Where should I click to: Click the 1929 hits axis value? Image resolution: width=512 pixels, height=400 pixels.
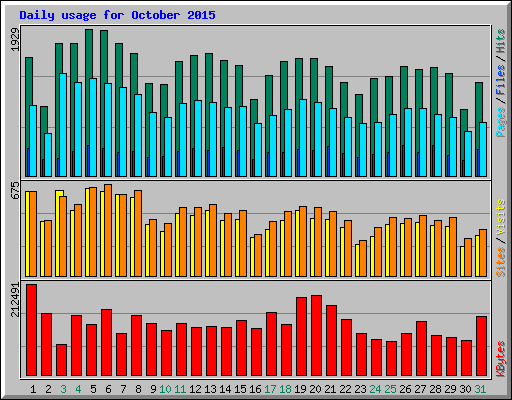(15, 40)
